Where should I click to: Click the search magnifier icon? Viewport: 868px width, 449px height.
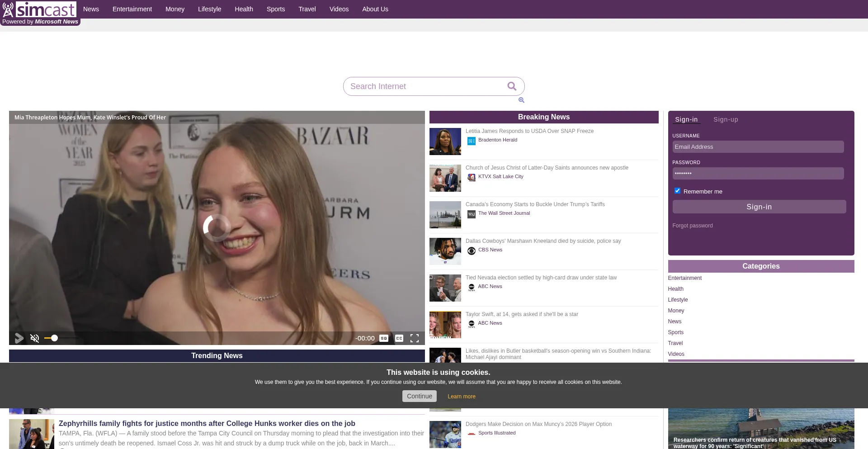[512, 86]
